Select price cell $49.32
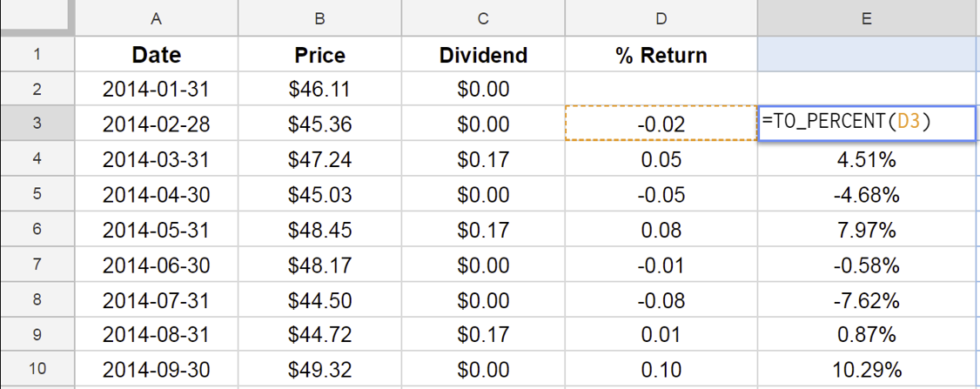980x389 pixels. [x=319, y=368]
